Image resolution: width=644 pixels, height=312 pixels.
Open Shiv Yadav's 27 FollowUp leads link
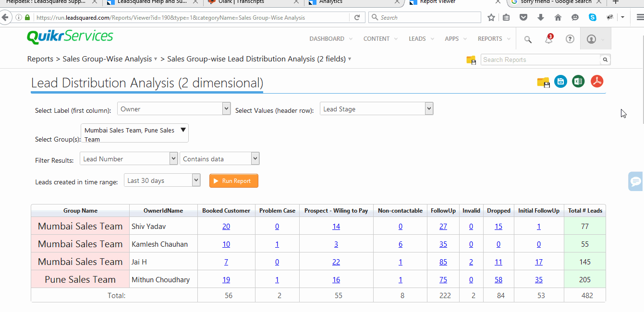click(443, 226)
